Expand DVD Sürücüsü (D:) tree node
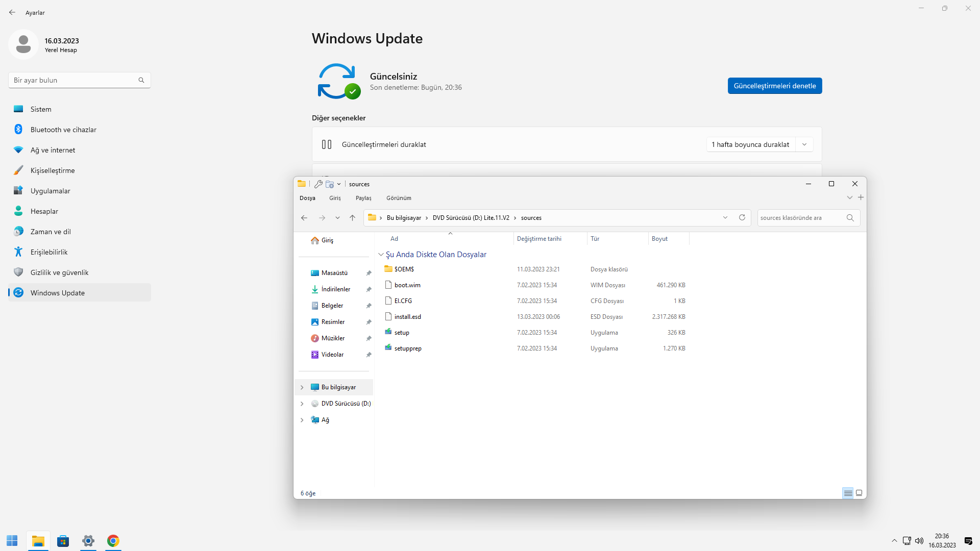This screenshot has width=980, height=551. point(302,404)
